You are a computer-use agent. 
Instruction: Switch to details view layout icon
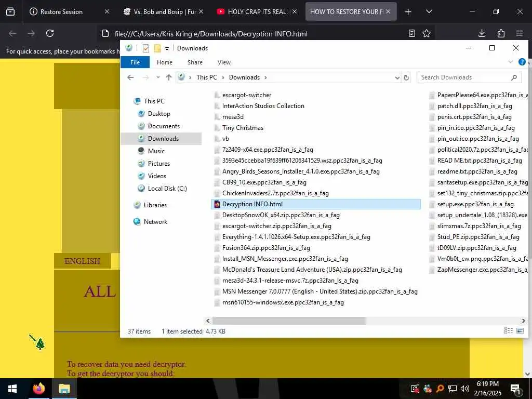[508, 331]
